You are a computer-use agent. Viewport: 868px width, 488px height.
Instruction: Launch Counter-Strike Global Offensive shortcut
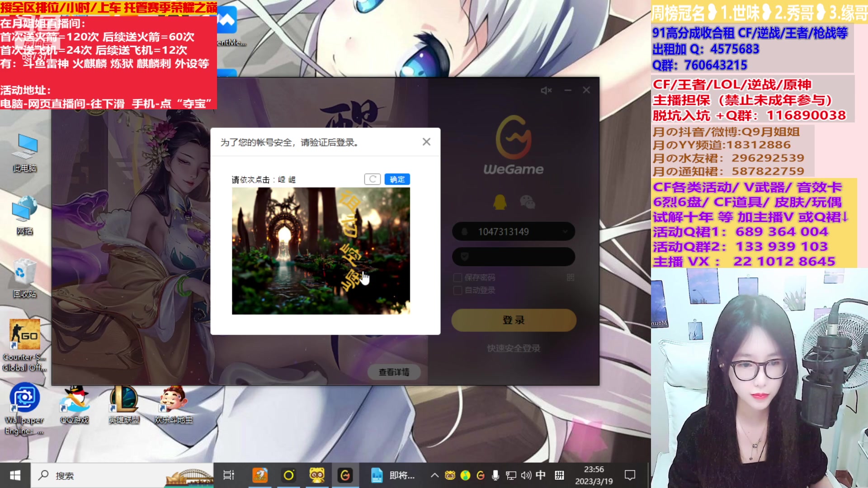click(x=25, y=346)
